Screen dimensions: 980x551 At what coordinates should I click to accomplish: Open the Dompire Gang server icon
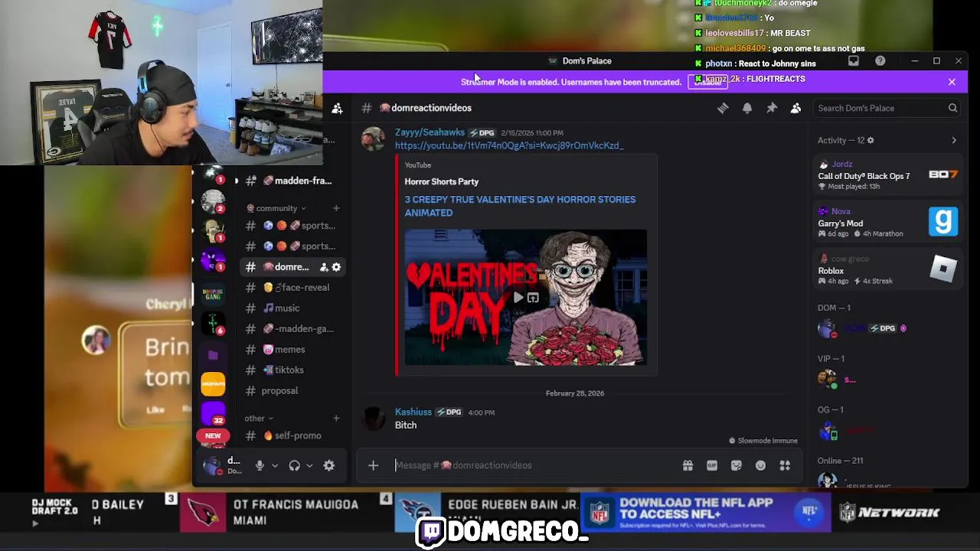click(x=213, y=294)
